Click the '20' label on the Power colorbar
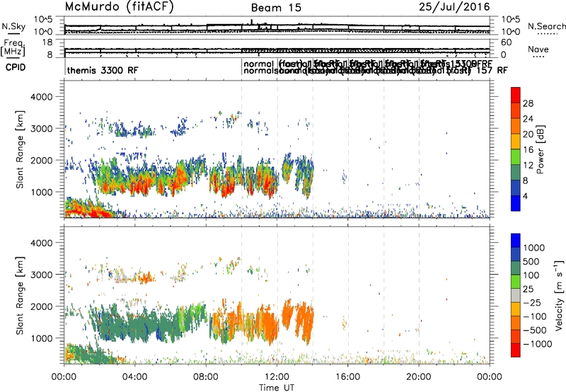This screenshot has height=392, width=566. [x=528, y=134]
